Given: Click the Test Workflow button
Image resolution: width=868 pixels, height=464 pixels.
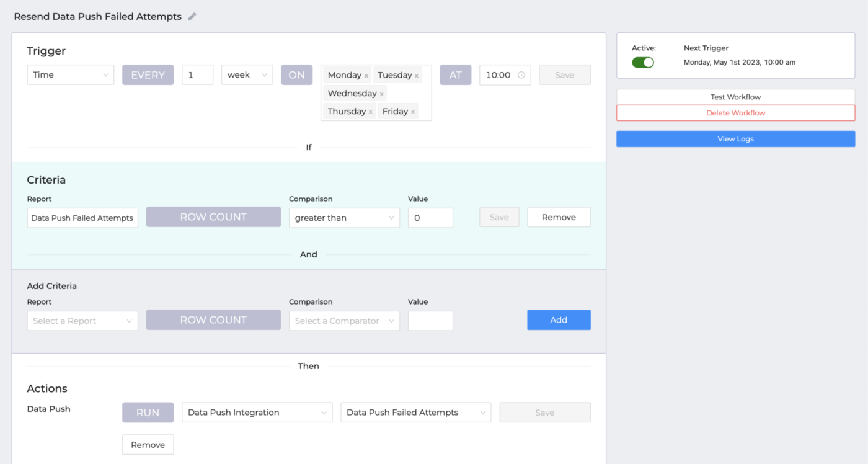Looking at the screenshot, I should 735,97.
